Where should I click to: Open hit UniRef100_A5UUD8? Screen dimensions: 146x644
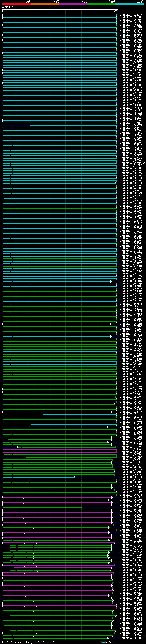point(131,638)
